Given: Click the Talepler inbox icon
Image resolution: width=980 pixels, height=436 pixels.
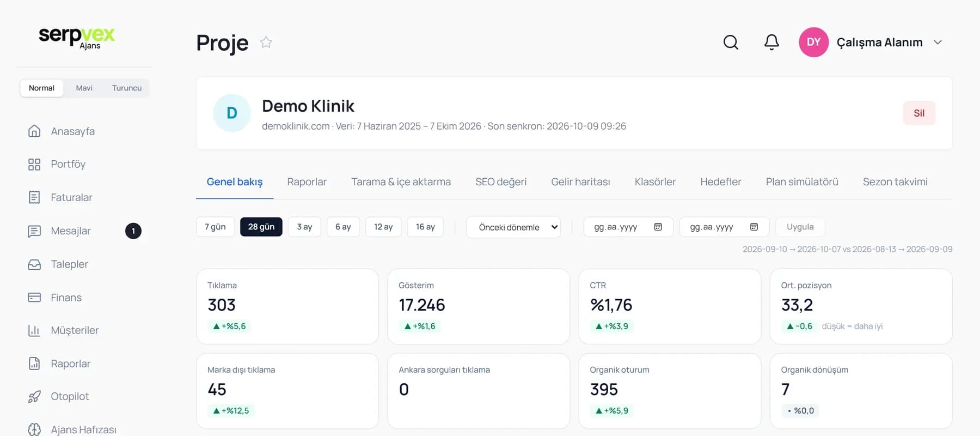Looking at the screenshot, I should 34,264.
